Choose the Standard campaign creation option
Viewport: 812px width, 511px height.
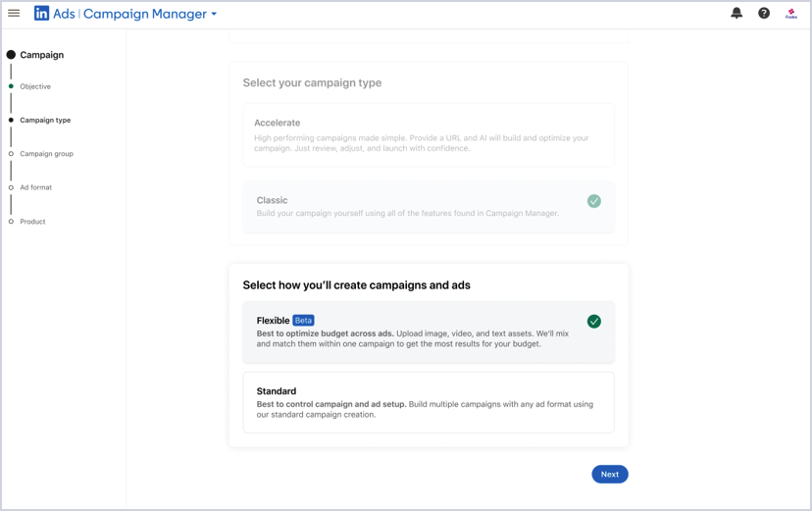[x=429, y=402]
